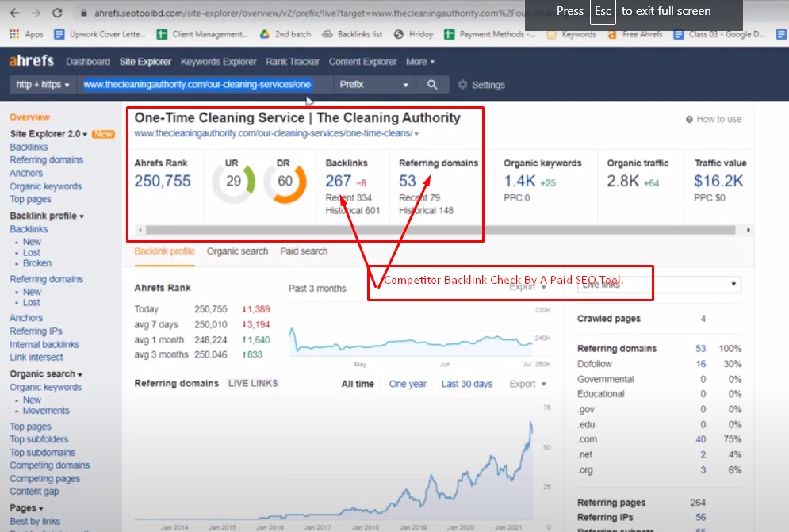Open the http + https protocol dropdown
The image size is (789, 532).
pyautogui.click(x=44, y=85)
